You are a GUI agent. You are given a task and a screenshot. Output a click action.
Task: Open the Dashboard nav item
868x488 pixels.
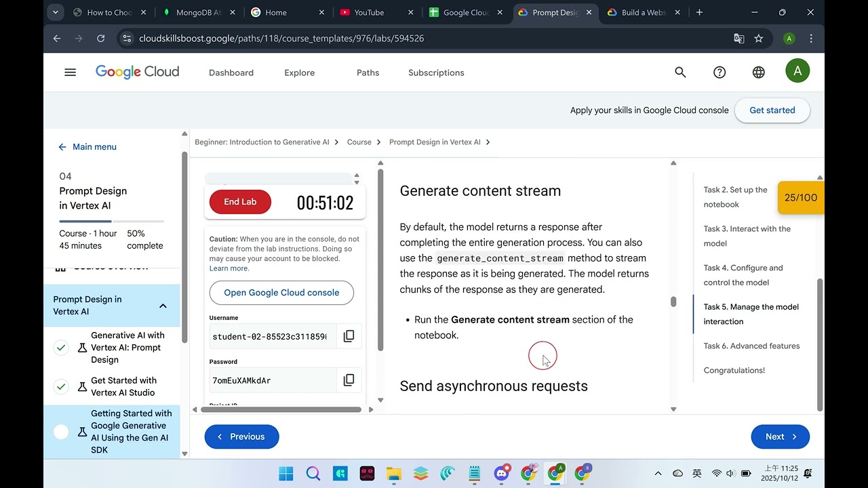pyautogui.click(x=231, y=73)
